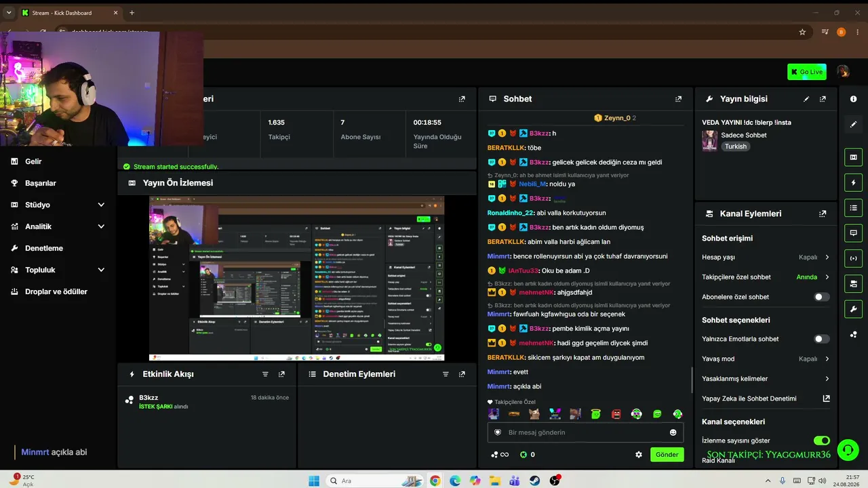Viewport: 868px width, 488px height.
Task: Open Droplar ve ödüller in sidebar
Action: tap(58, 291)
